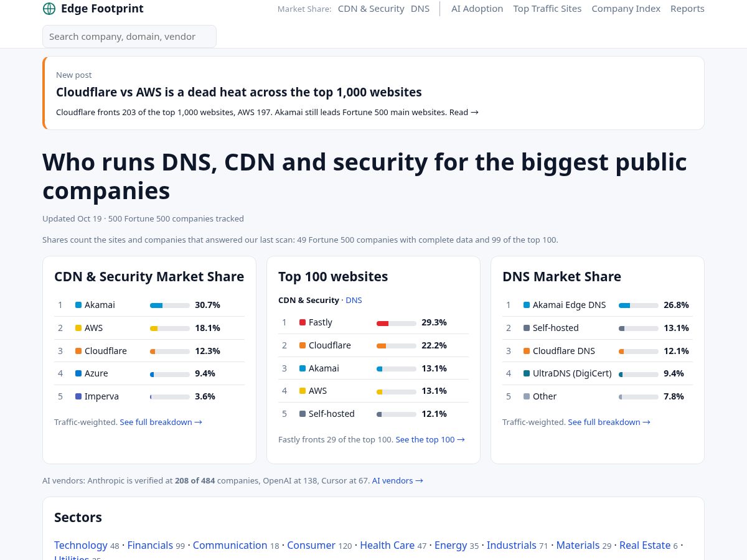The width and height of the screenshot is (747, 560).
Task: Open the Consumer sector link
Action: (311, 545)
